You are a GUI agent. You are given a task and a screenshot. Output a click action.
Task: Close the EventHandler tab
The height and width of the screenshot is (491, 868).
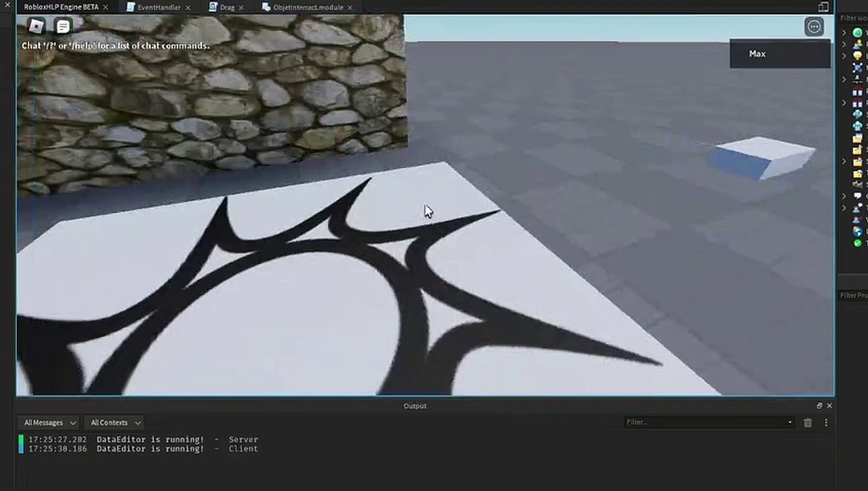(188, 8)
